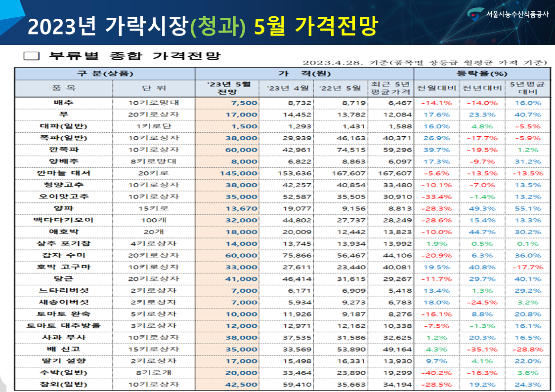Screen dimensions: 555x392
Task: Click -24.5% in the 새송이버섯 row
Action: point(482,303)
